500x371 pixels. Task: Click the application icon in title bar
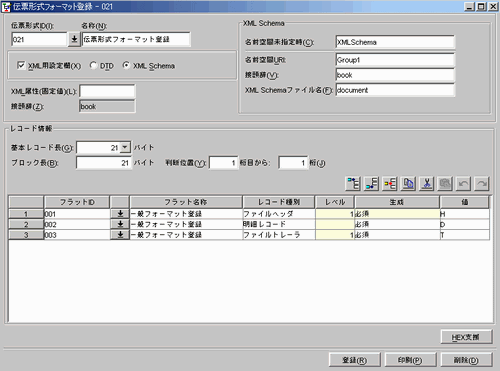6,7
